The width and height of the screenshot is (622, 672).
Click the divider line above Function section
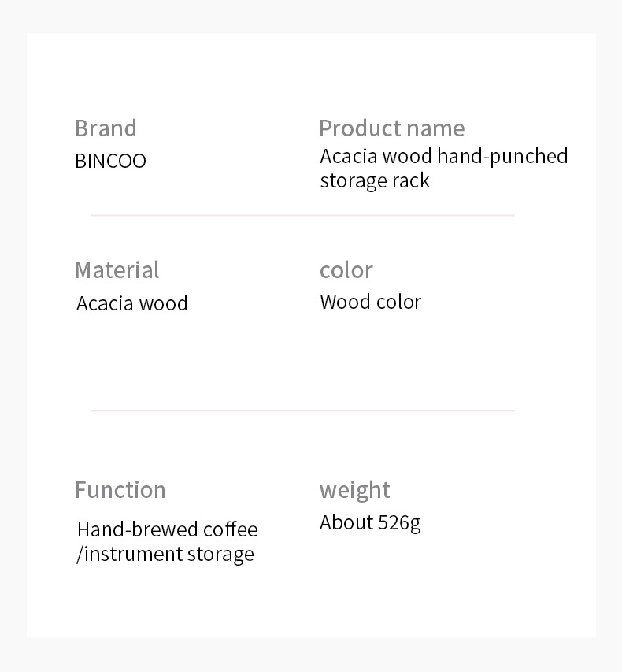pos(302,410)
